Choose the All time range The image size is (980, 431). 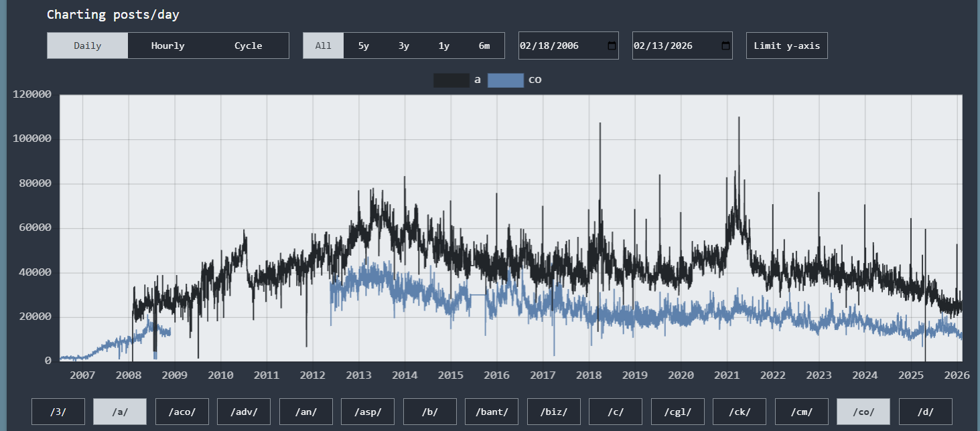324,46
